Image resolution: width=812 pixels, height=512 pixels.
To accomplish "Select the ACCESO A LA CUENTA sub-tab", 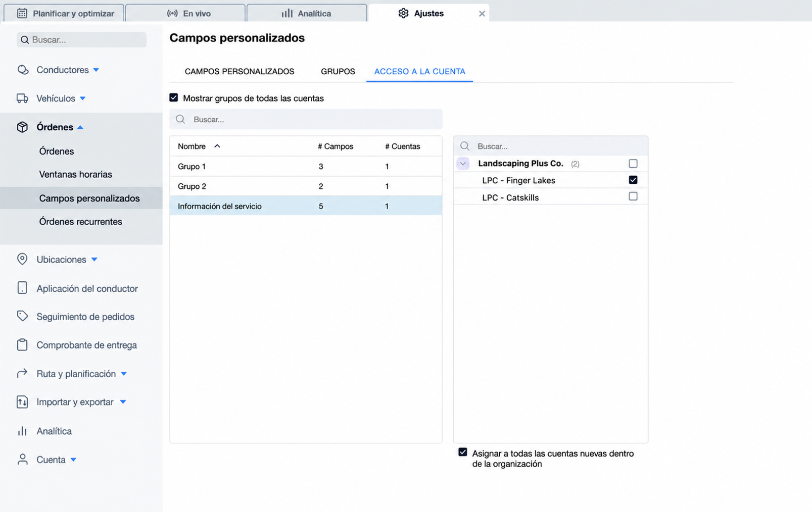I will click(x=420, y=71).
